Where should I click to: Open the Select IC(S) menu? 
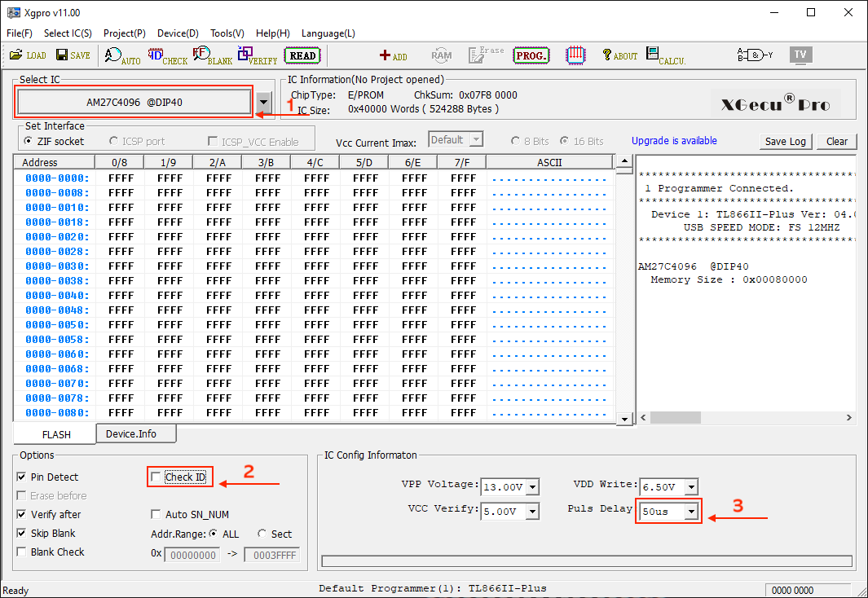(x=68, y=33)
